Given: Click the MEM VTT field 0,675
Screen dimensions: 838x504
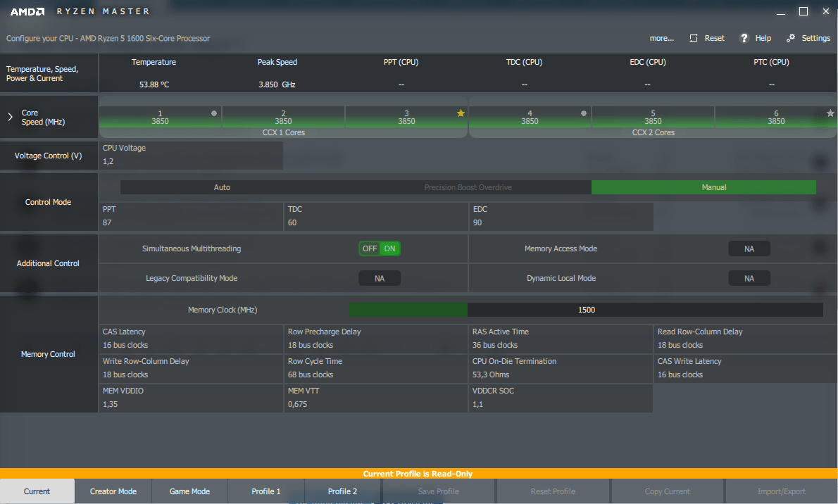Looking at the screenshot, I should (376, 398).
